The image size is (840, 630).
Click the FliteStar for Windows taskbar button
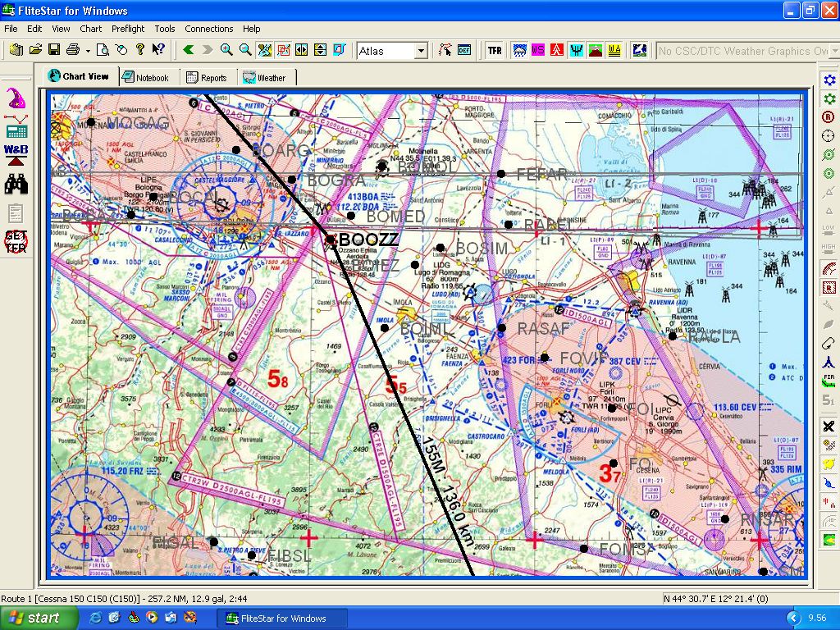282,619
